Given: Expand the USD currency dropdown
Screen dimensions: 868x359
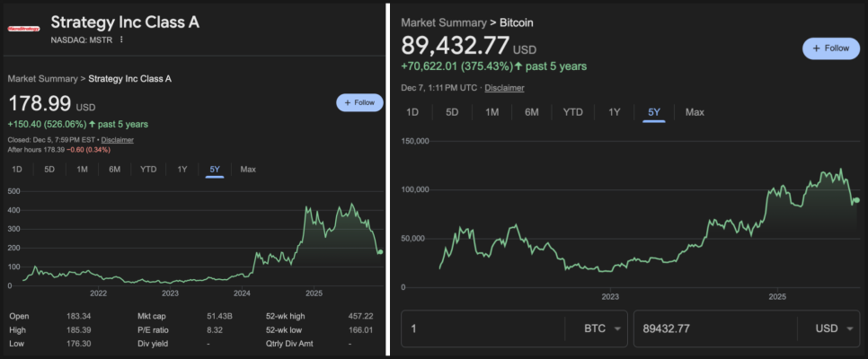Looking at the screenshot, I should point(836,329).
